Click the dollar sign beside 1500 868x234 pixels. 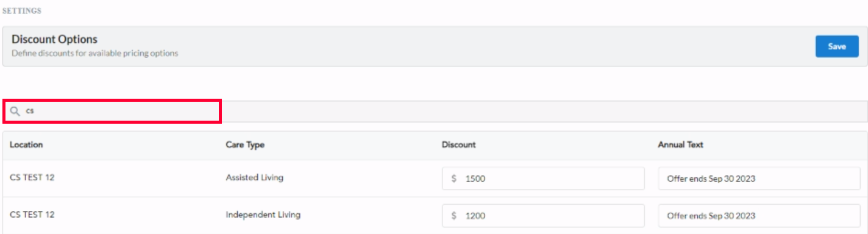coord(454,179)
